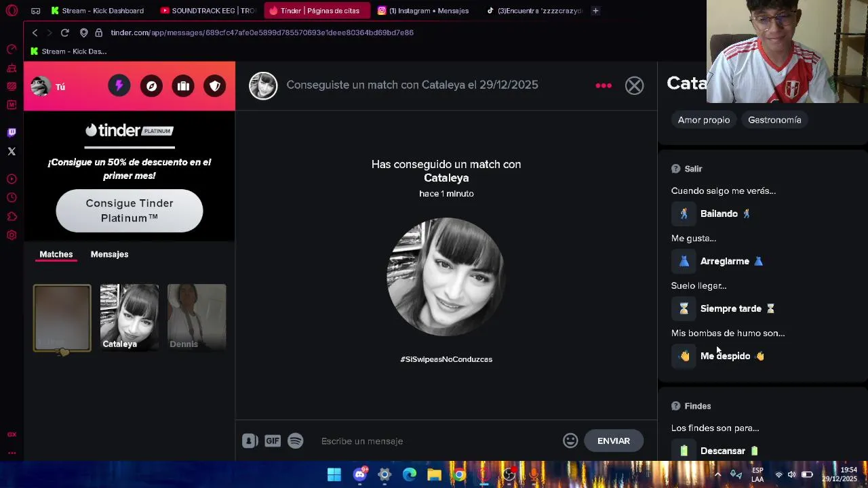Reload the Tinder page

coord(64,33)
